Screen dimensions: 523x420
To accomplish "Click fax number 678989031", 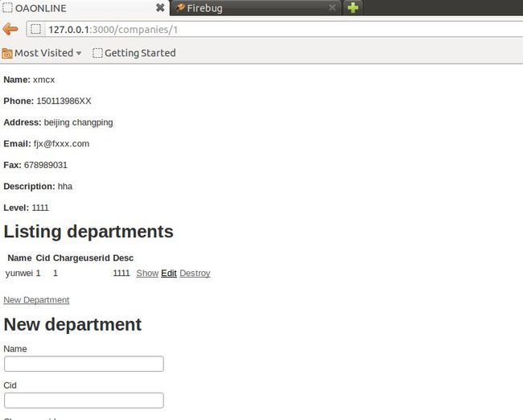I will point(46,165).
